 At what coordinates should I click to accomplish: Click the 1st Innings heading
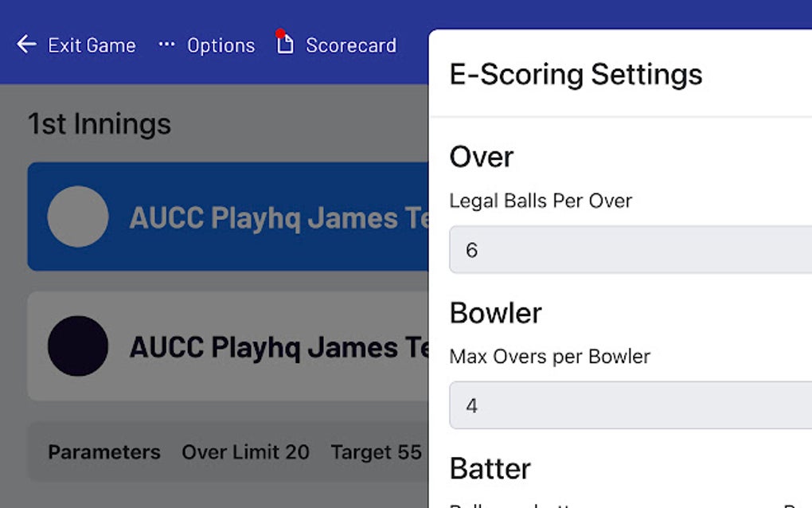[98, 124]
